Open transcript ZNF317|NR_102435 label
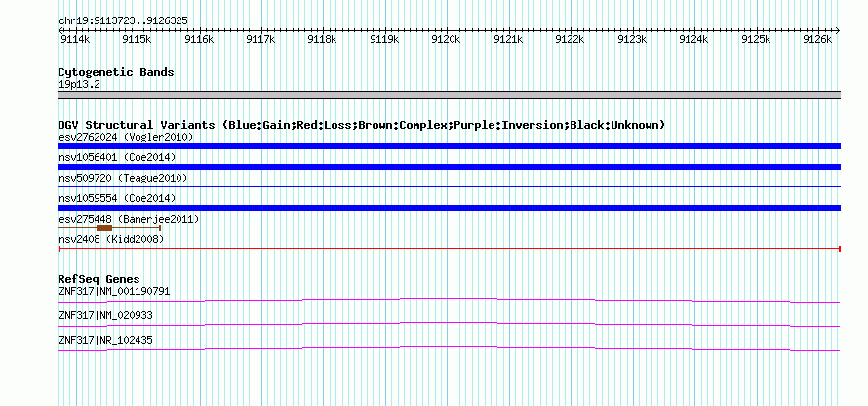 [x=105, y=340]
